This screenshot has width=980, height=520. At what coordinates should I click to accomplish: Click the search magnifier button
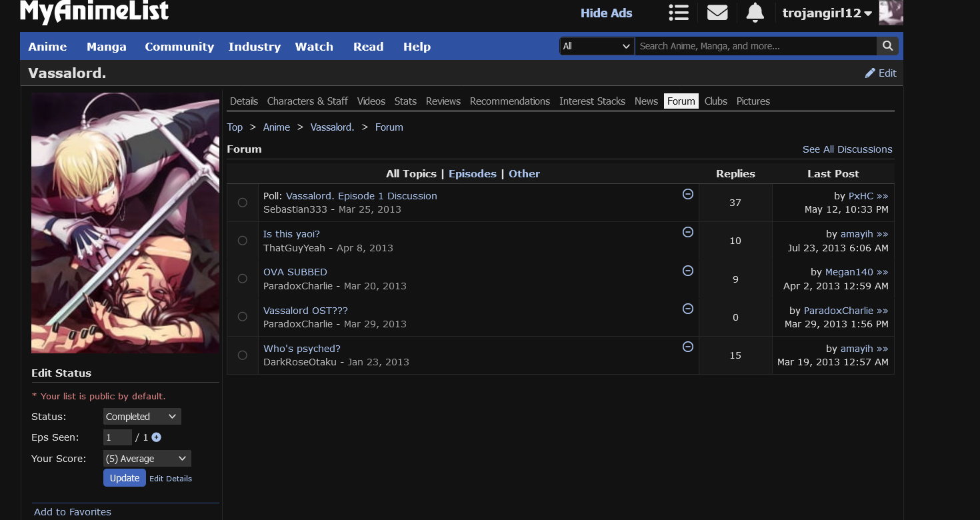coord(887,46)
